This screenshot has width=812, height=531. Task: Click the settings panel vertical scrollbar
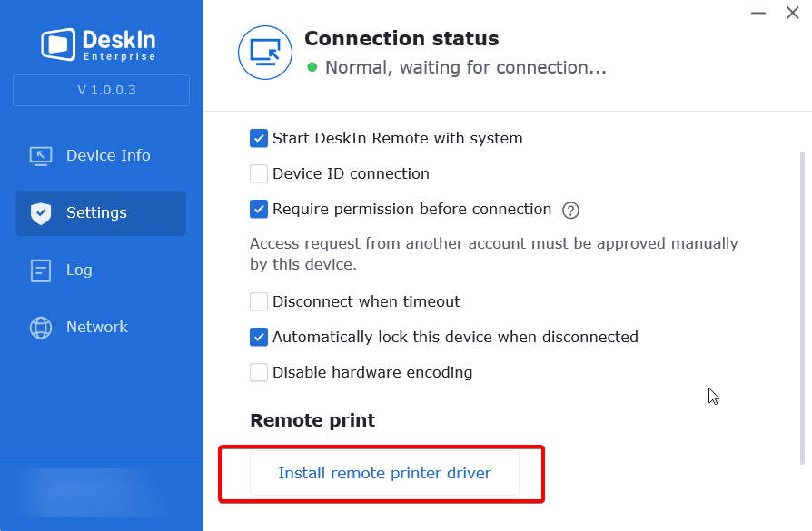point(803,308)
